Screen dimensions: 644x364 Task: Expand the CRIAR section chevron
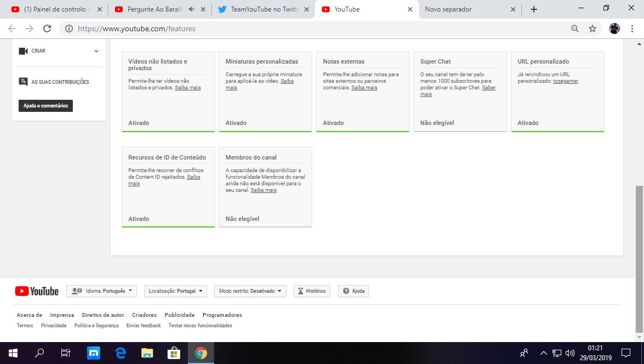coord(96,51)
